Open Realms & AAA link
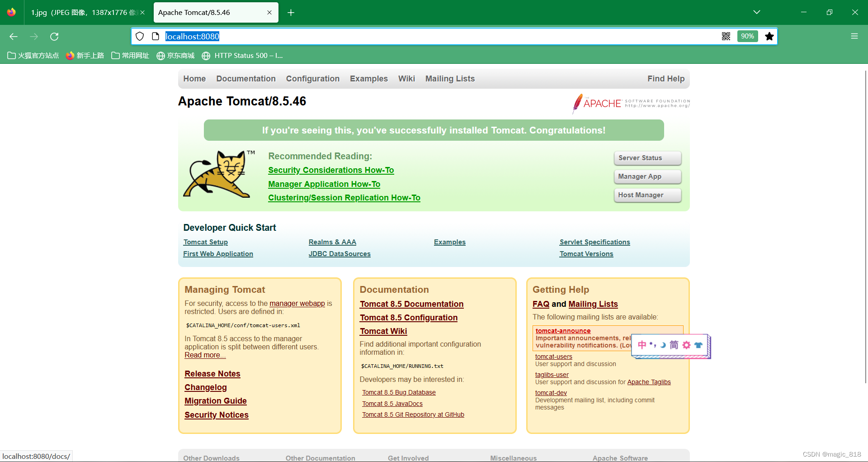This screenshot has height=462, width=868. coord(332,242)
